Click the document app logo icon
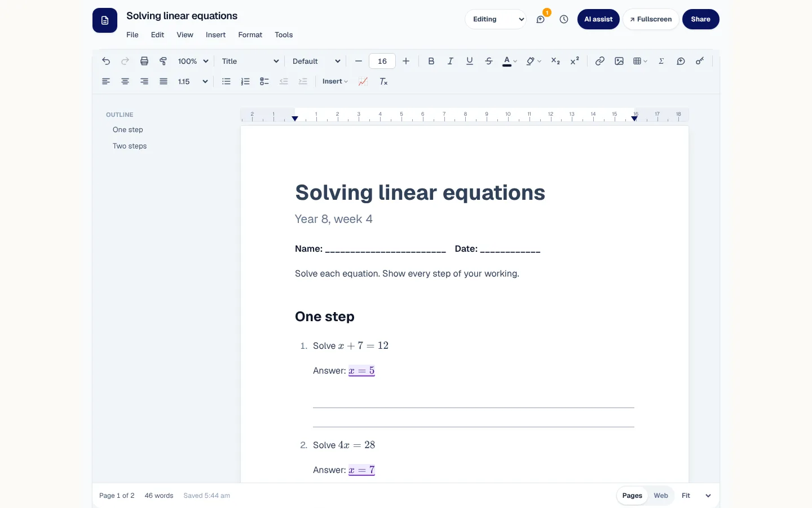 (x=105, y=20)
